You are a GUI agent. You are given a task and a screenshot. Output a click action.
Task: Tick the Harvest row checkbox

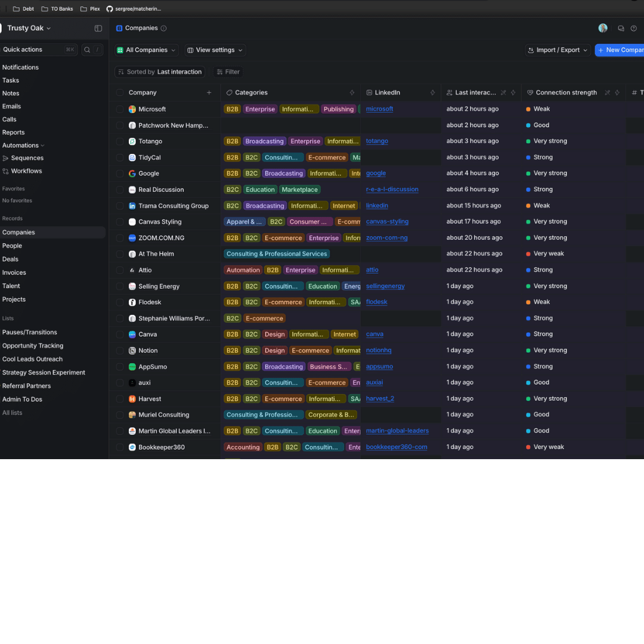point(120,399)
